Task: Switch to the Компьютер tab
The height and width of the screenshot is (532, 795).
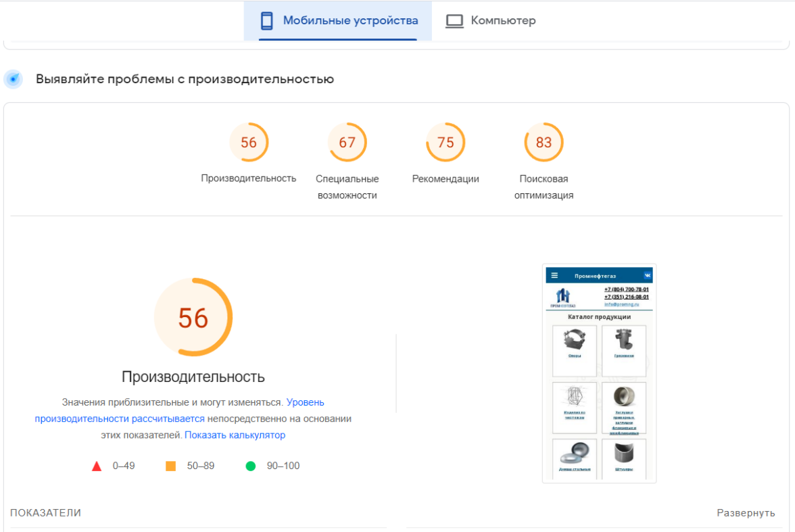Action: [491, 21]
